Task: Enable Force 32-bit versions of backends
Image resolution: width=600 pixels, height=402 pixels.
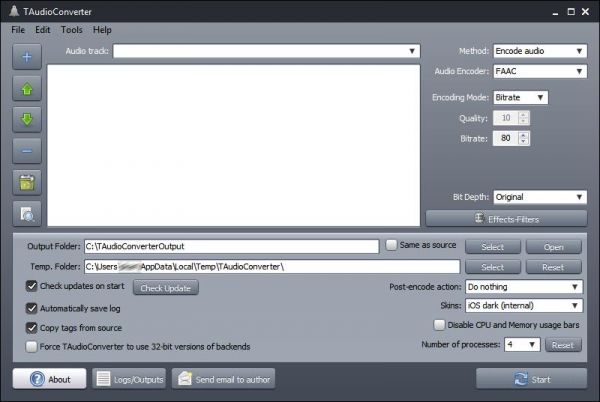Action: click(x=31, y=347)
